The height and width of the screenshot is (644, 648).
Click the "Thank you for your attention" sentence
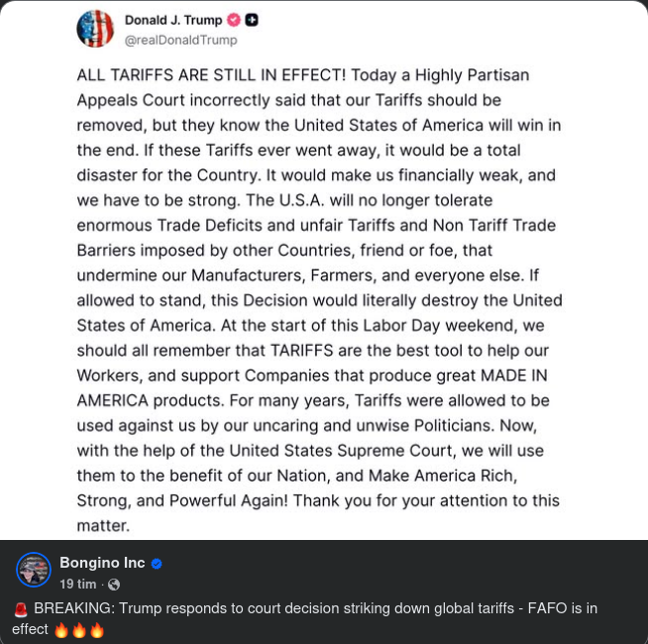coord(447,501)
